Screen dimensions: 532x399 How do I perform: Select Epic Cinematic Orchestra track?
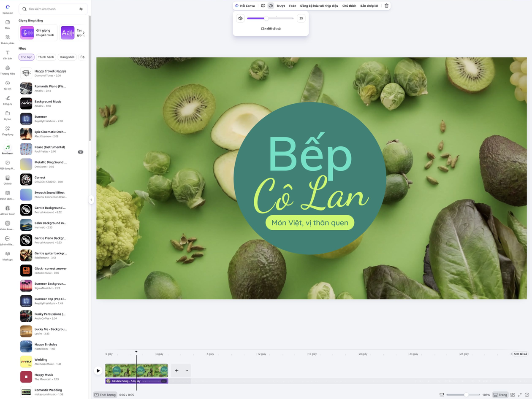51,134
